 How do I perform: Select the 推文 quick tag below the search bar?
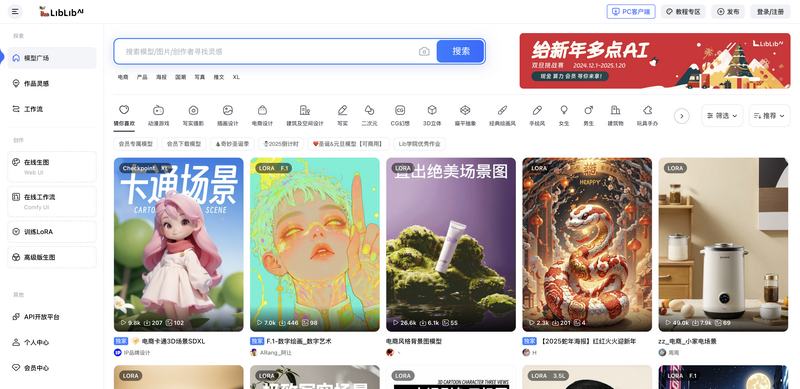click(x=219, y=77)
